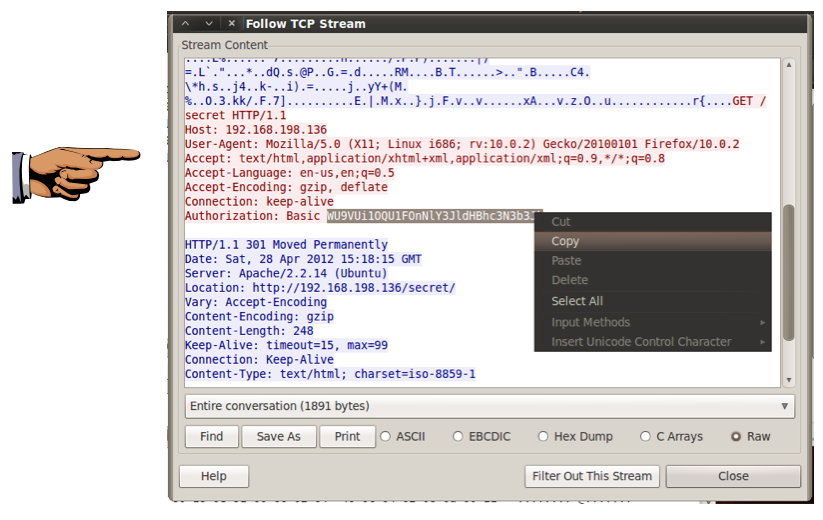The image size is (823, 520).
Task: Choose Paste from the context menu
Action: (x=653, y=260)
